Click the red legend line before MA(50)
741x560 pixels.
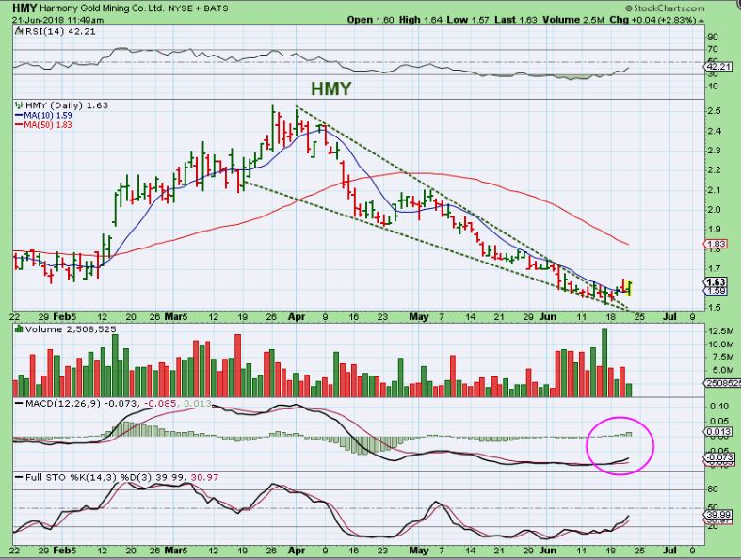19,125
